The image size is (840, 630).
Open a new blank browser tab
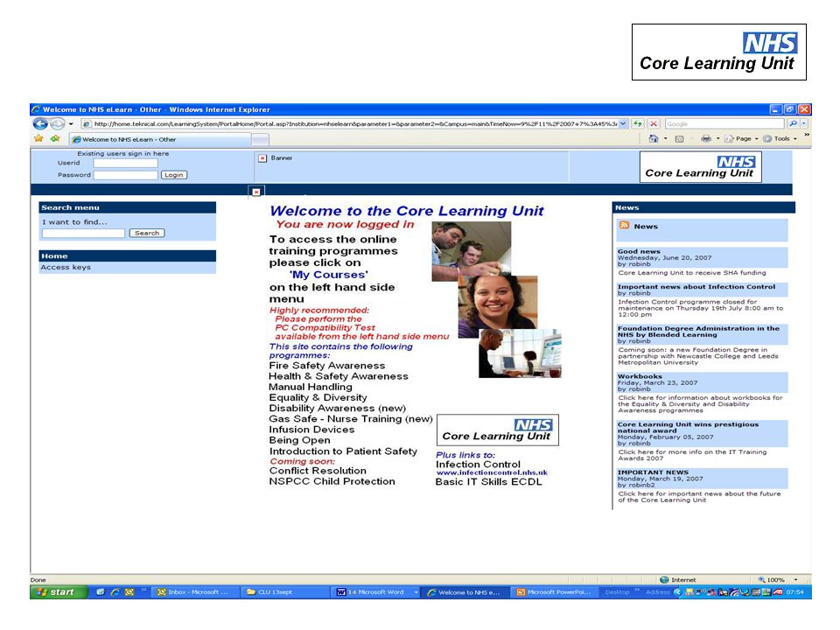tap(261, 140)
